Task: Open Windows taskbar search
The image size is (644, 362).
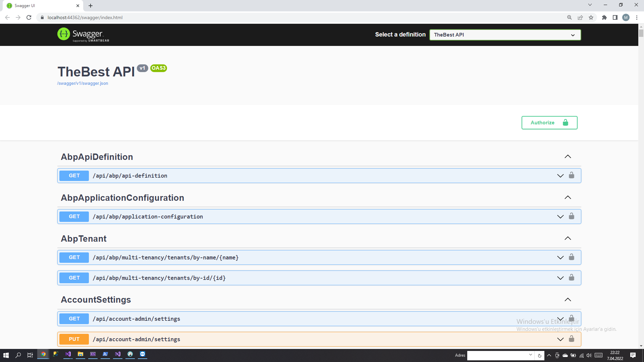Action: tap(18, 355)
